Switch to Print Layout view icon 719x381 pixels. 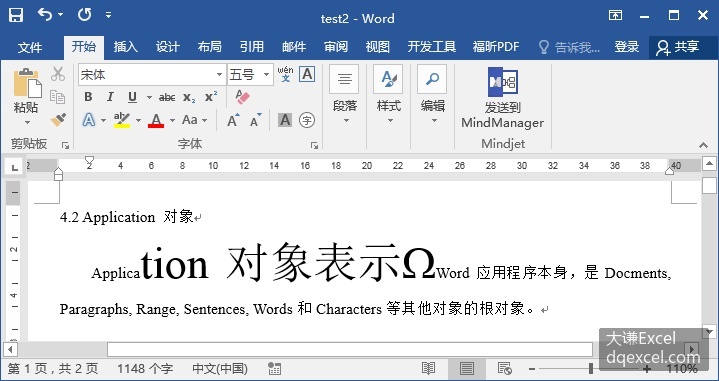467,368
